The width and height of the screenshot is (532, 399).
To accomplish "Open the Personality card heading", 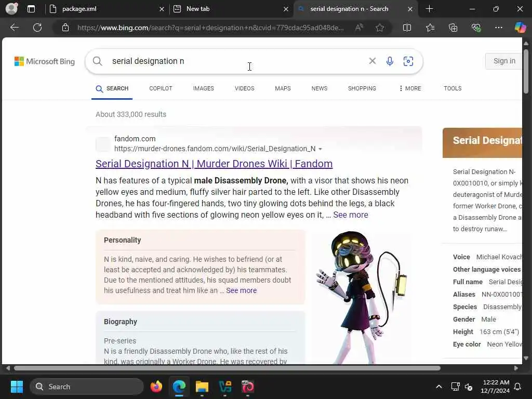I will (122, 240).
